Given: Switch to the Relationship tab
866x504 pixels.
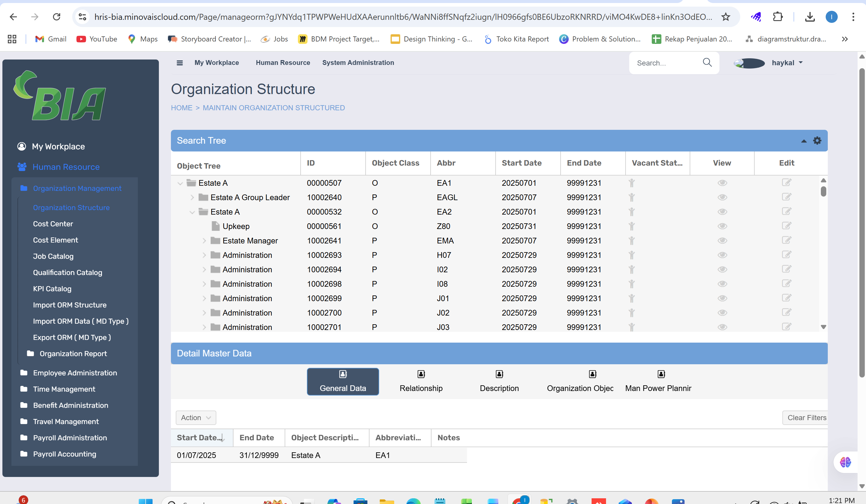Looking at the screenshot, I should click(421, 381).
